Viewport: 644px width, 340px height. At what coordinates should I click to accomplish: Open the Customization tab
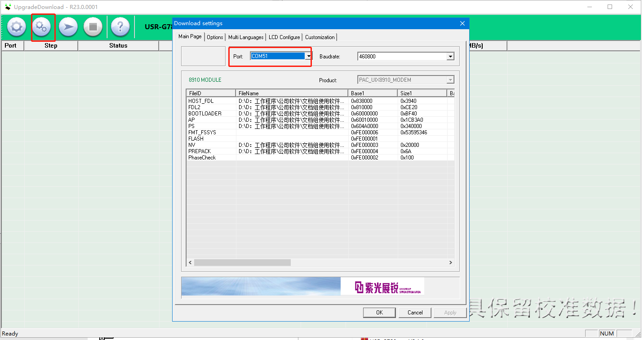click(x=320, y=37)
